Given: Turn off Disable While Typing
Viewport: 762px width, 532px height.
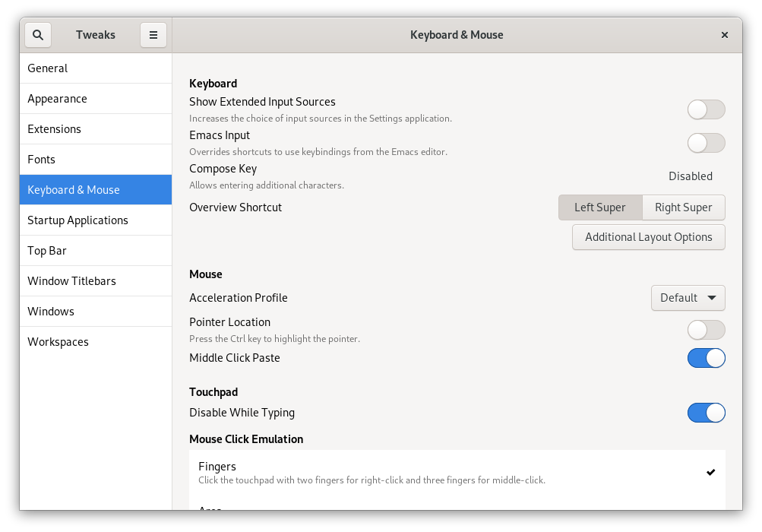Looking at the screenshot, I should coord(706,413).
